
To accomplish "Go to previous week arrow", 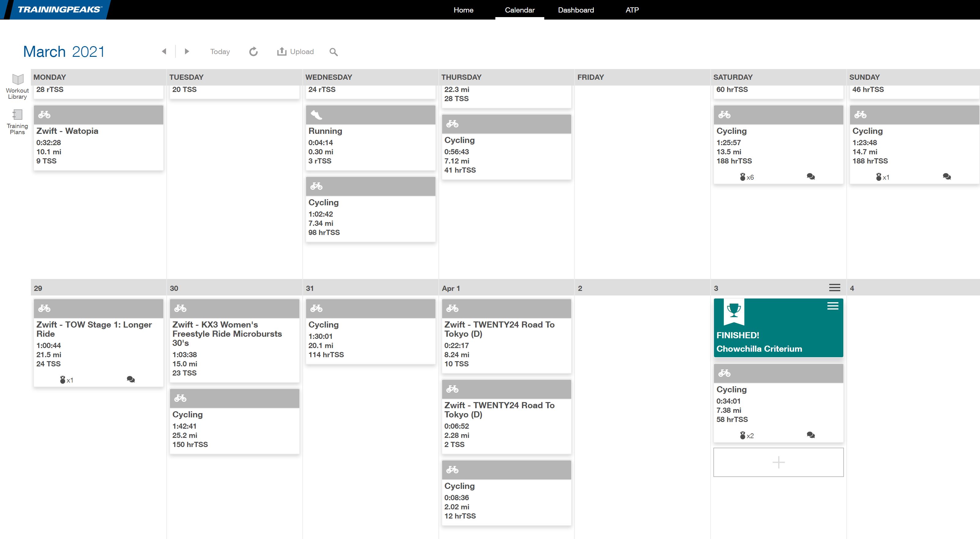I will pos(164,51).
